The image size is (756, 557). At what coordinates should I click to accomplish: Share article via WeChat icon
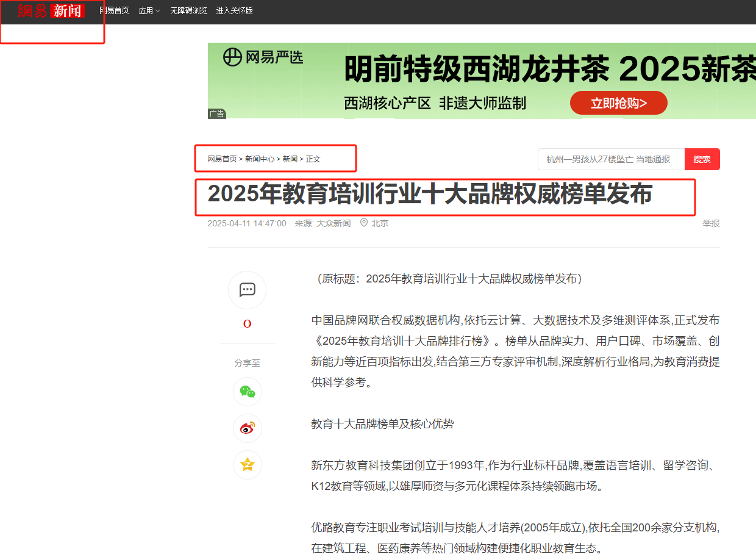coord(247,392)
